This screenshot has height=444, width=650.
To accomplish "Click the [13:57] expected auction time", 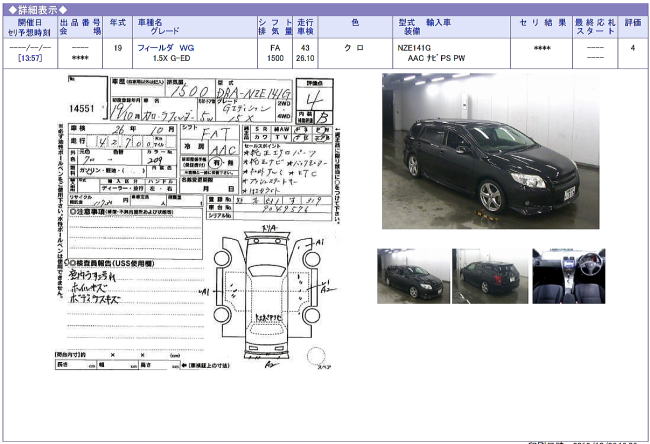I will pos(30,58).
